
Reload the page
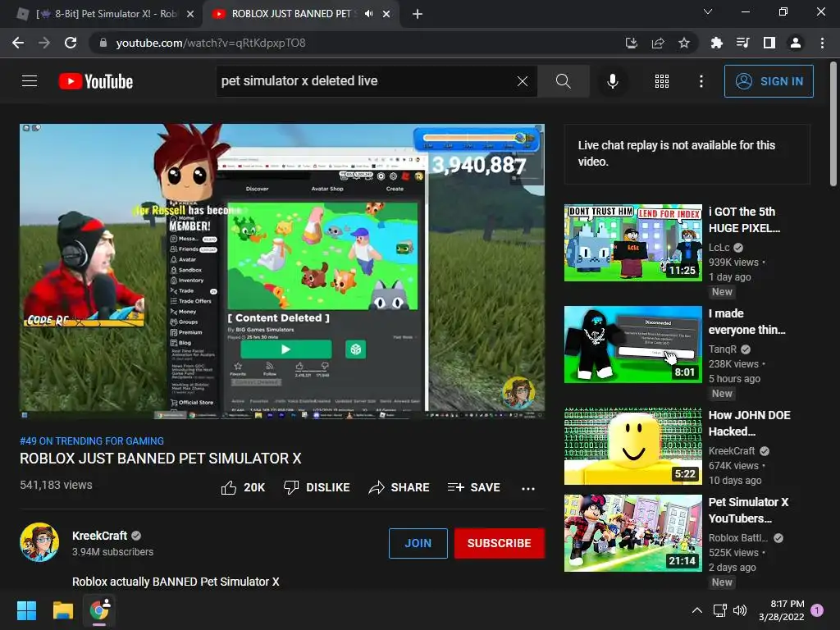pyautogui.click(x=71, y=43)
